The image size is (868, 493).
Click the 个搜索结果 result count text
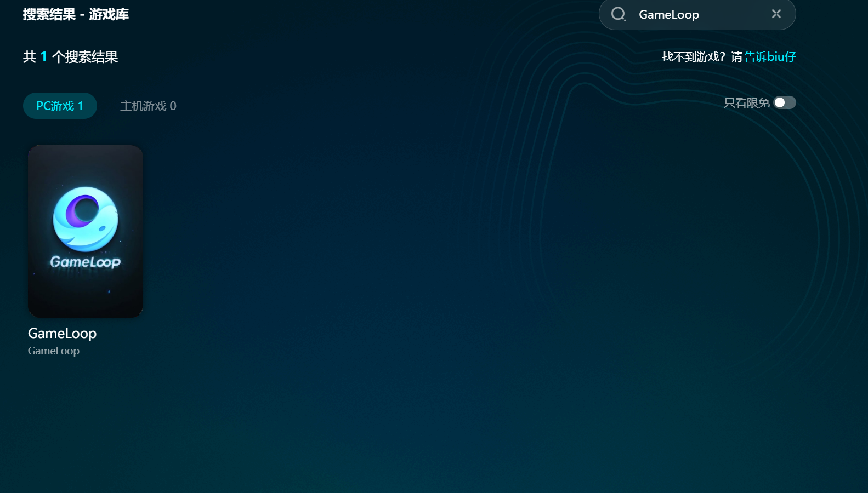[85, 57]
